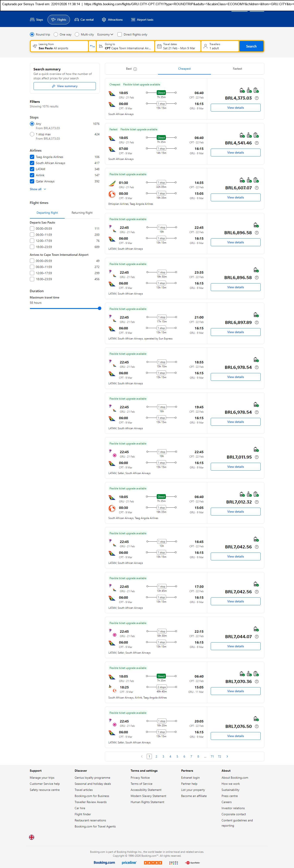Image resolution: width=294 pixels, height=868 pixels.
Task: Click the swap origin and destination arrows icon
Action: (x=92, y=46)
